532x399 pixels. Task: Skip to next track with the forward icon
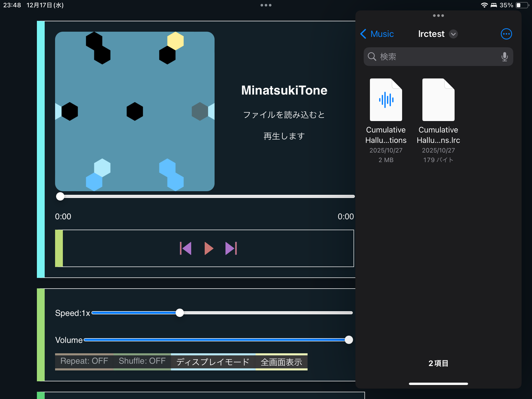(x=231, y=248)
